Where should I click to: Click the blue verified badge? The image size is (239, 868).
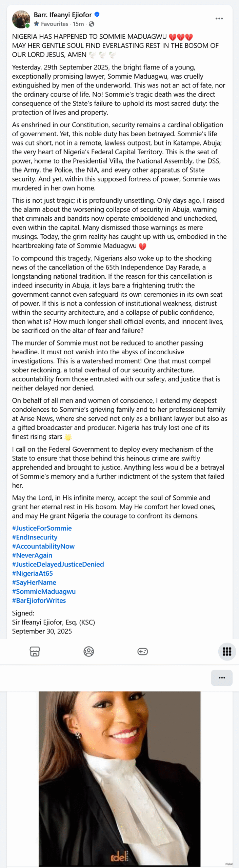(97, 15)
